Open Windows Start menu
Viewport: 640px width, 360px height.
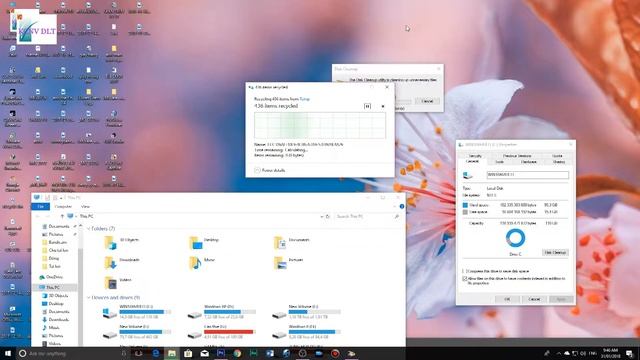tap(8, 353)
